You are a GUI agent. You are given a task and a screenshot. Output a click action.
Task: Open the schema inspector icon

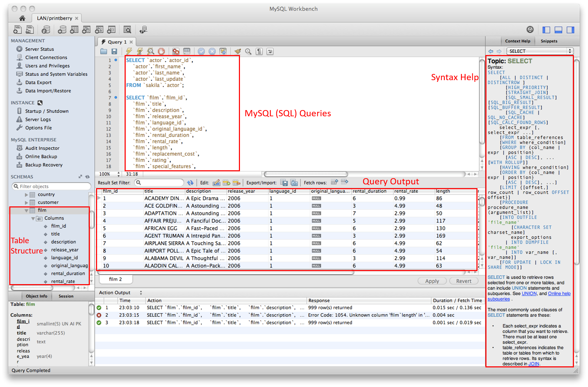point(46,30)
